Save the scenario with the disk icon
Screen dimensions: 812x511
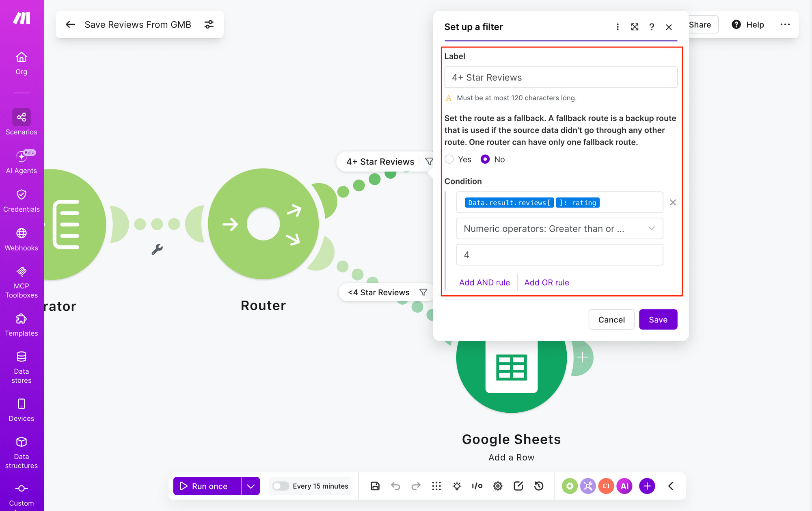point(375,486)
